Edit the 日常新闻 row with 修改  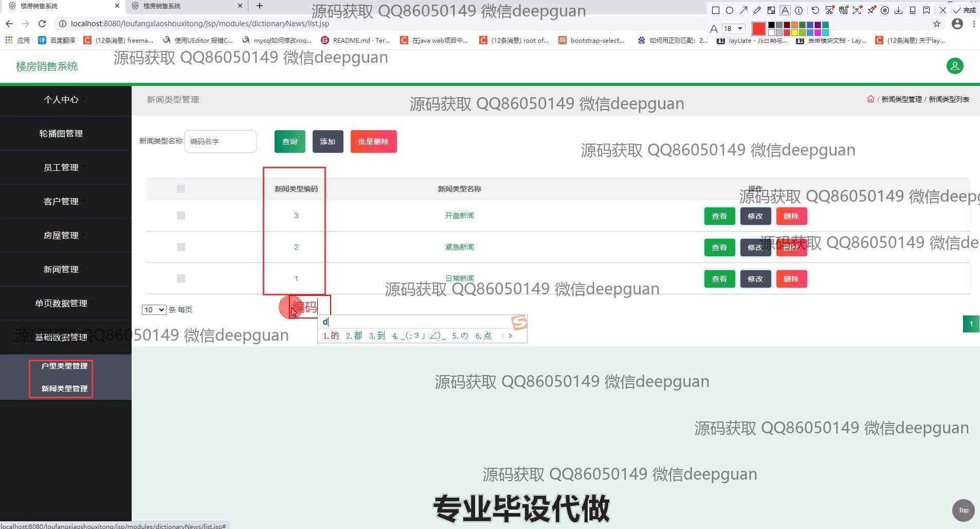click(755, 279)
